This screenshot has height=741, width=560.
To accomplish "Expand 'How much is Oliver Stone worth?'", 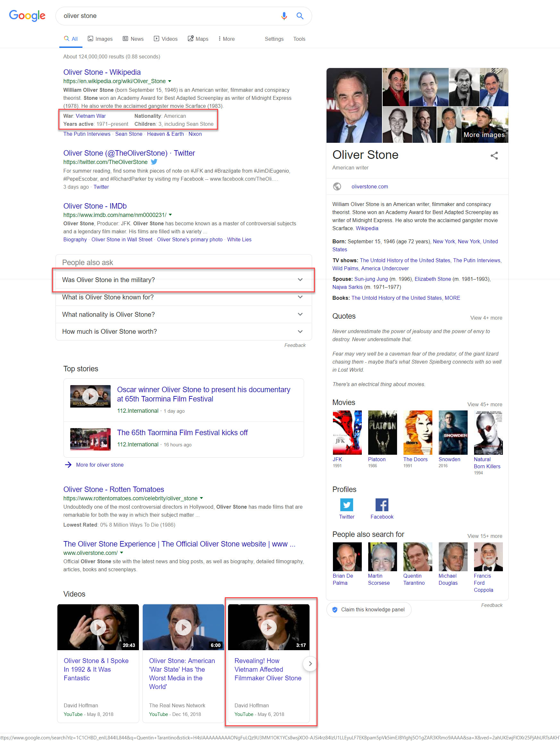I will click(183, 331).
